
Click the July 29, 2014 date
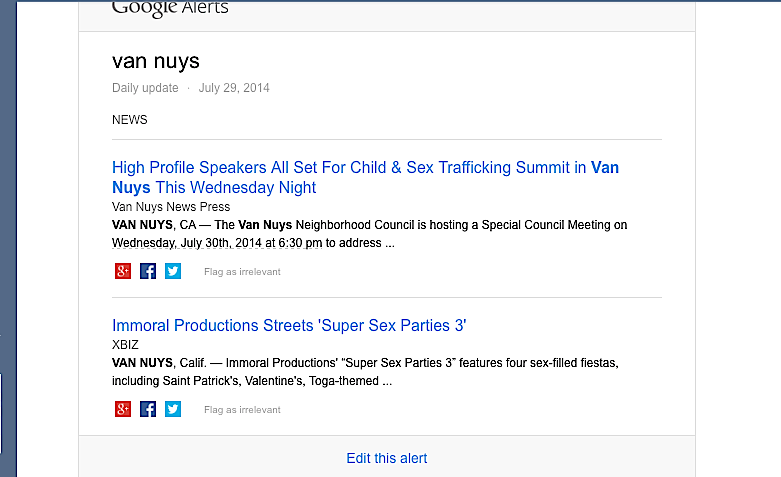click(234, 88)
